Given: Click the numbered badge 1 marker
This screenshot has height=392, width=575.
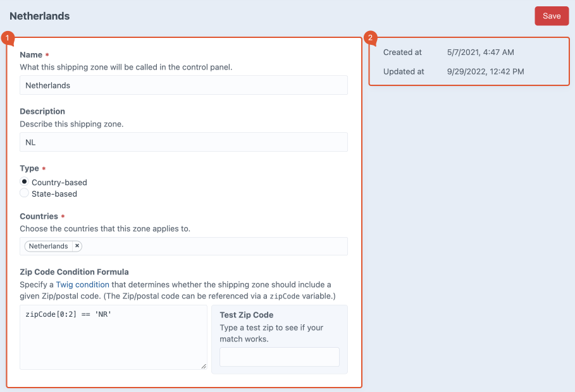Looking at the screenshot, I should pos(8,38).
